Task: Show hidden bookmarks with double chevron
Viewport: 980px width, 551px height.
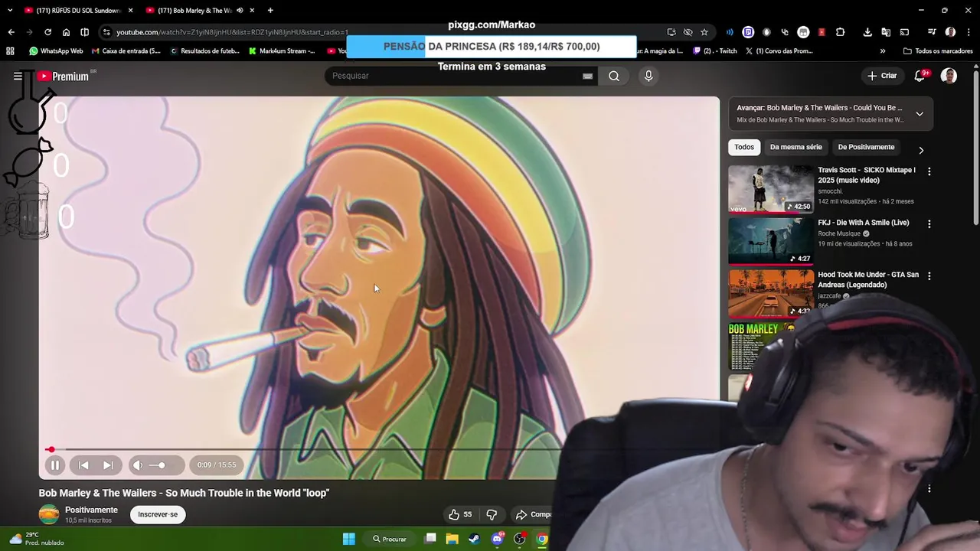Action: pyautogui.click(x=883, y=51)
